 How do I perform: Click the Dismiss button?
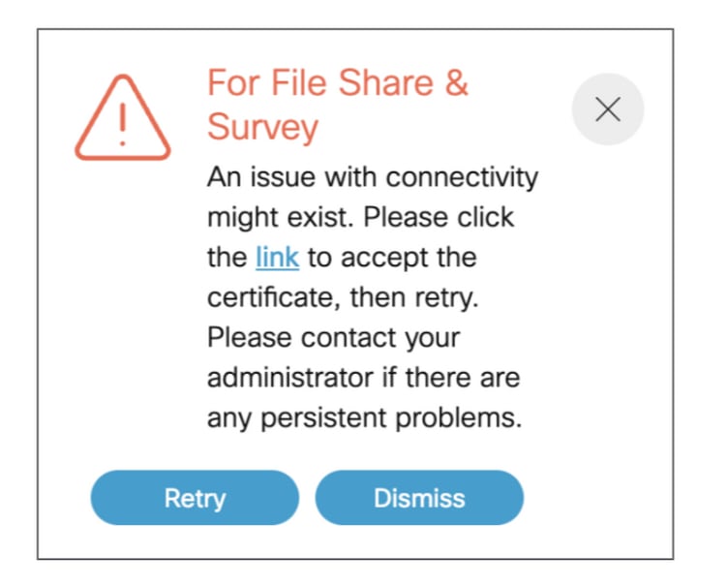pos(419,498)
